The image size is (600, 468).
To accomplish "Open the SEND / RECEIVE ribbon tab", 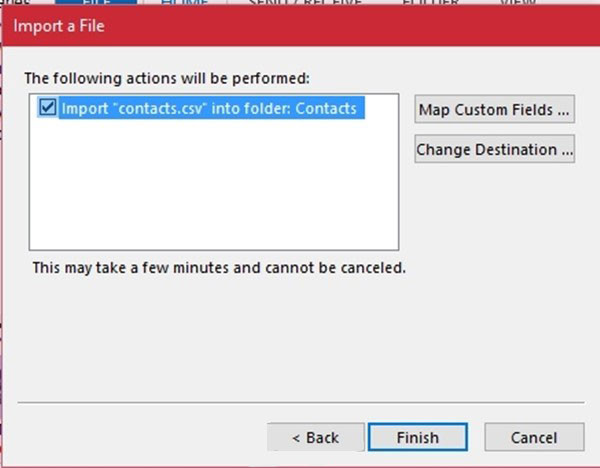I will coord(305,2).
